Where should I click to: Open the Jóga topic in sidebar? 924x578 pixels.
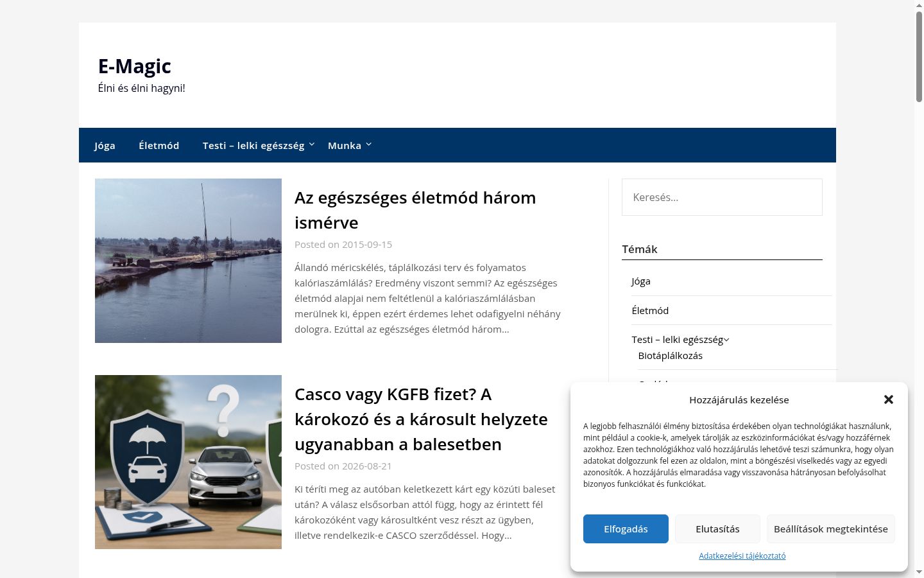tap(641, 281)
